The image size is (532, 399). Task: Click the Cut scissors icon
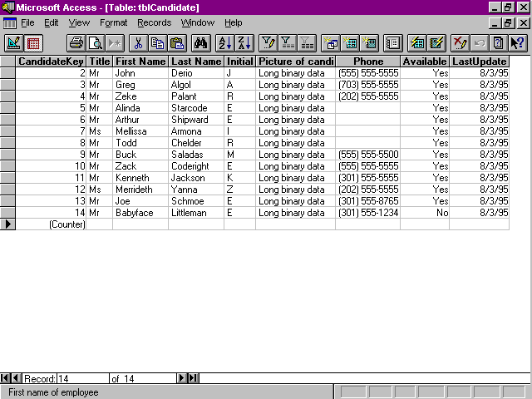tap(140, 42)
